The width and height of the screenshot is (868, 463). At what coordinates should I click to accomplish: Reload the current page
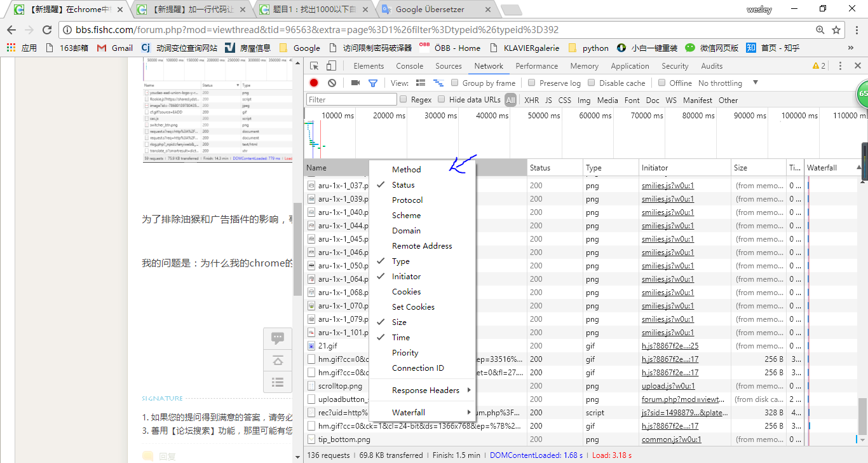pyautogui.click(x=47, y=30)
